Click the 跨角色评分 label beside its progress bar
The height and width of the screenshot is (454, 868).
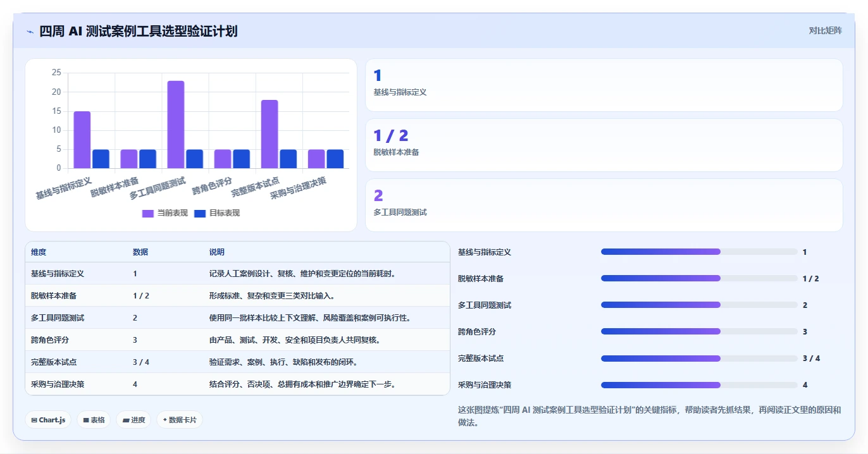477,331
